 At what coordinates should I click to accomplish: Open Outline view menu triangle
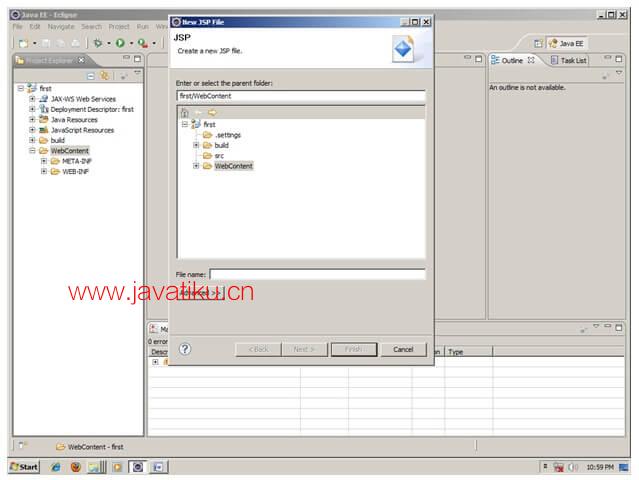[x=619, y=73]
